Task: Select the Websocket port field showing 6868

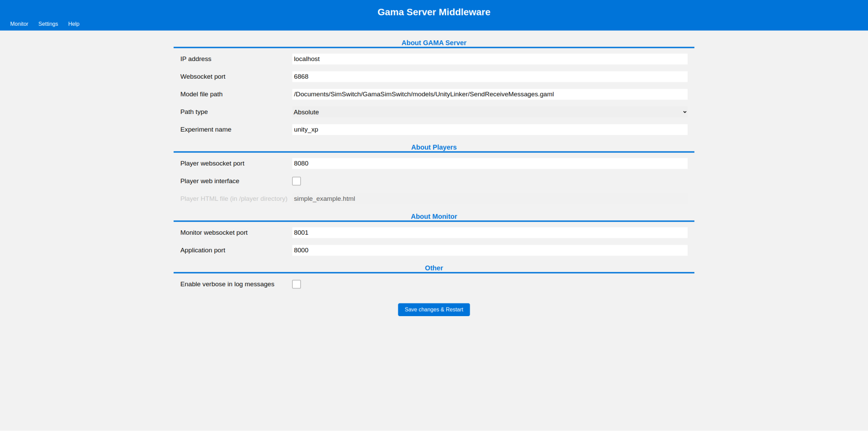Action: (x=490, y=76)
